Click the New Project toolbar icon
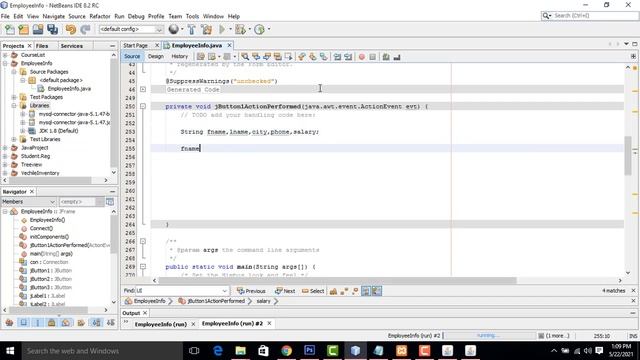 [x=24, y=29]
